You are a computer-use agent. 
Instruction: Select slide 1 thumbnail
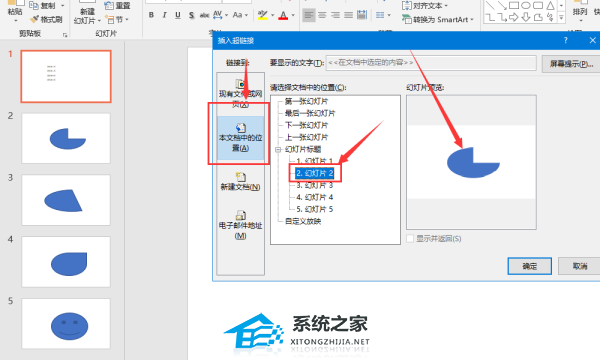[66, 77]
